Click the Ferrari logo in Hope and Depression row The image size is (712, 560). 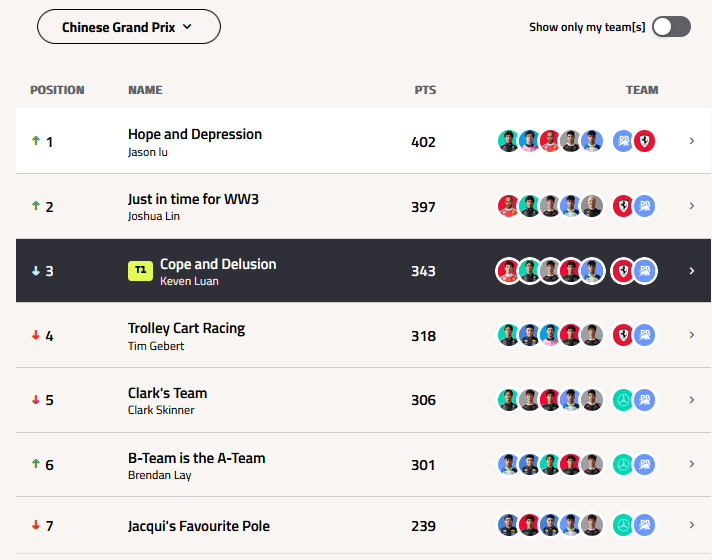tap(645, 141)
